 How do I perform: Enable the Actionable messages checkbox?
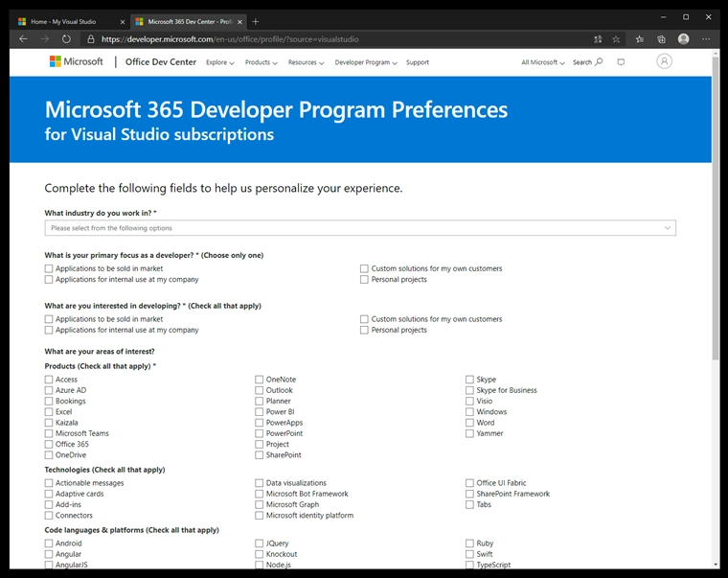tap(49, 483)
